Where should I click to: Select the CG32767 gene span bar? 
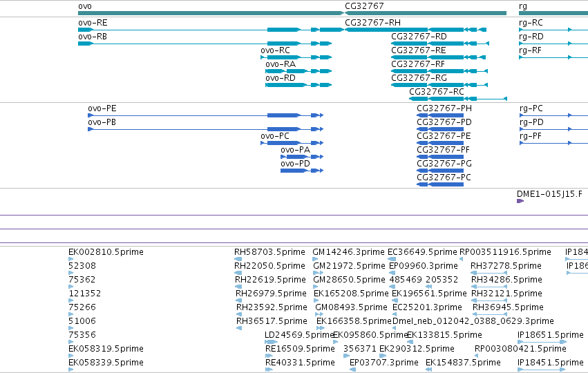click(x=426, y=13)
